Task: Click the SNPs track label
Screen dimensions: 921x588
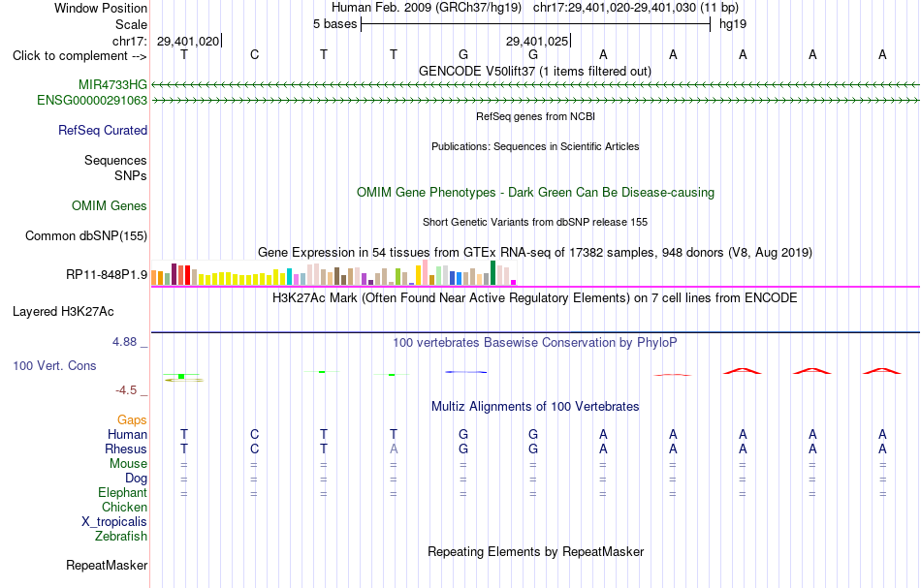Action: 131,175
